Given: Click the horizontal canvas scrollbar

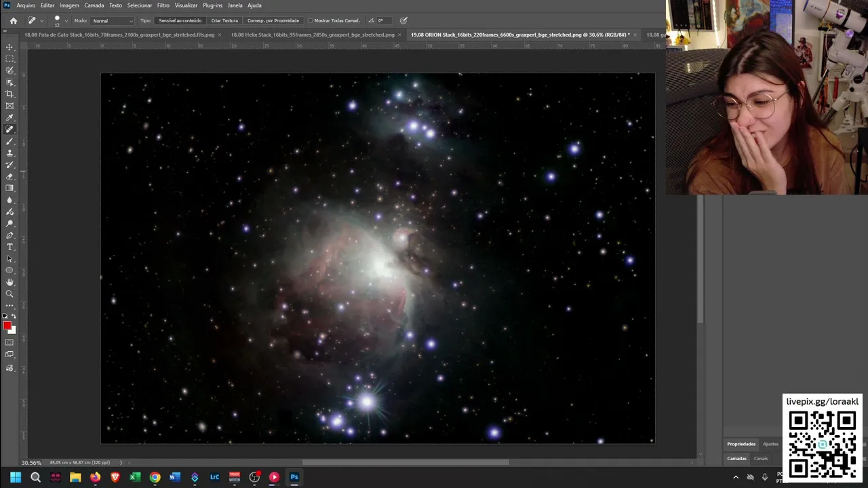Looking at the screenshot, I should click(x=406, y=462).
